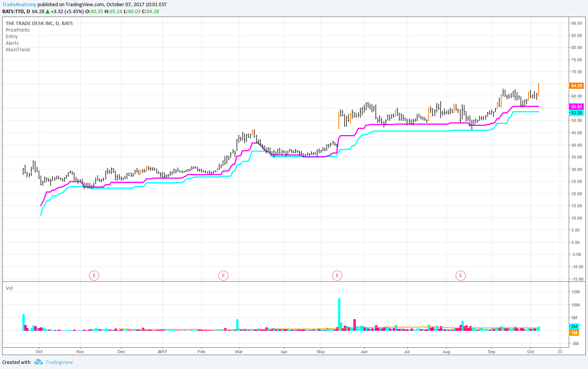Viewport: 588px width, 369px height.
Task: Click the close value C:64.28 in header
Action: pyautogui.click(x=150, y=12)
